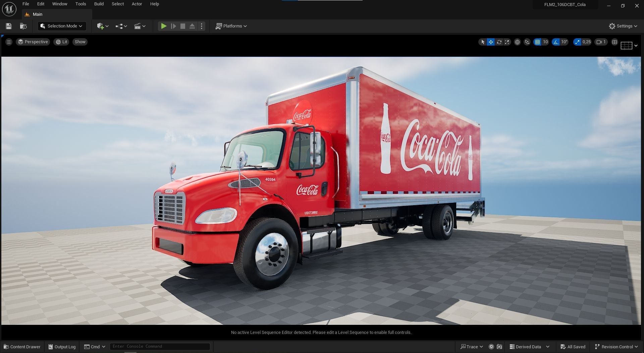Open the File menu
The height and width of the screenshot is (353, 644).
click(26, 4)
